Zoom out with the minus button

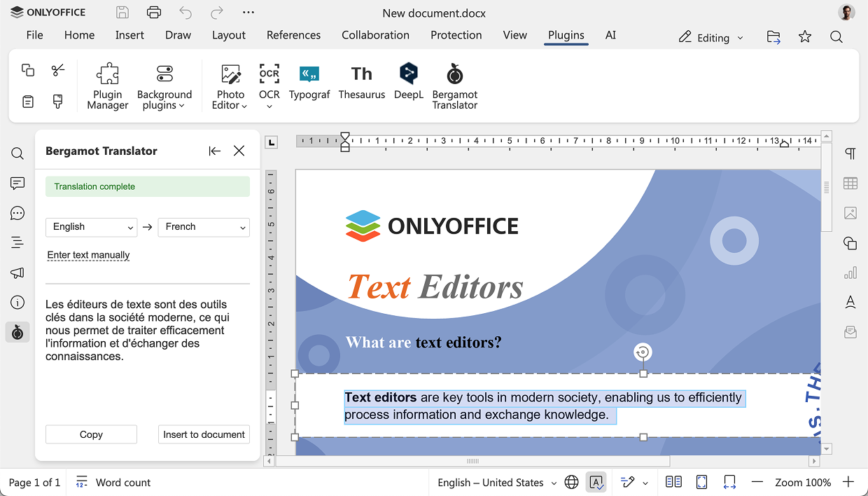(x=757, y=482)
